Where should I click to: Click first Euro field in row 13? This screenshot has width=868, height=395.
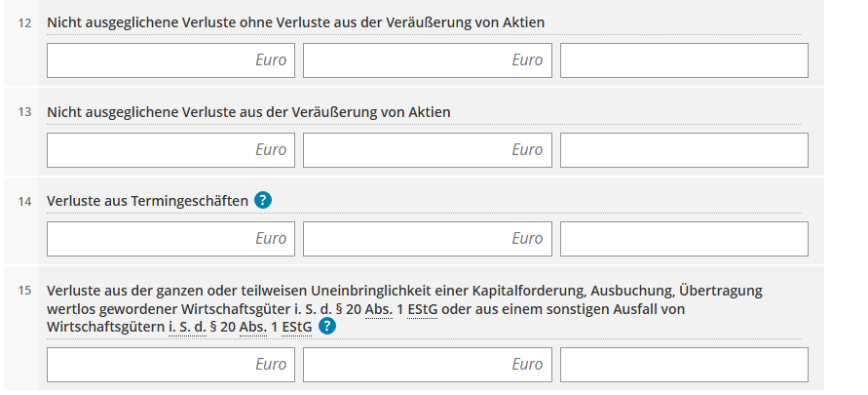pyautogui.click(x=171, y=150)
